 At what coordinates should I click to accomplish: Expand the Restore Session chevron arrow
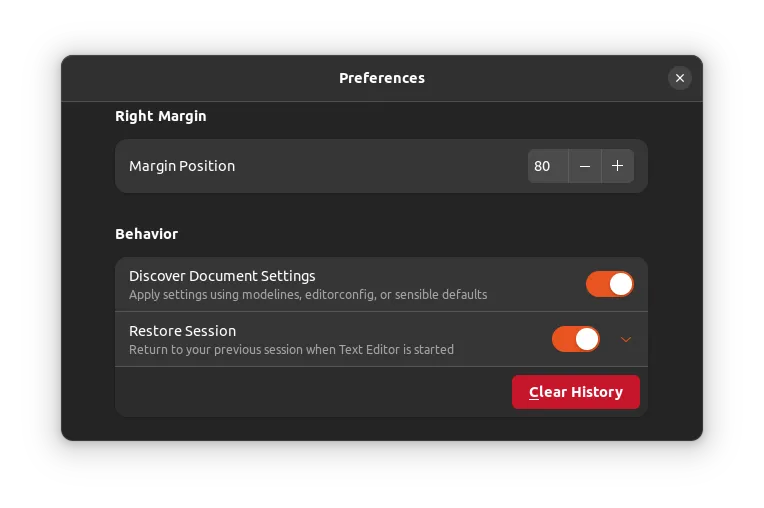pyautogui.click(x=626, y=340)
